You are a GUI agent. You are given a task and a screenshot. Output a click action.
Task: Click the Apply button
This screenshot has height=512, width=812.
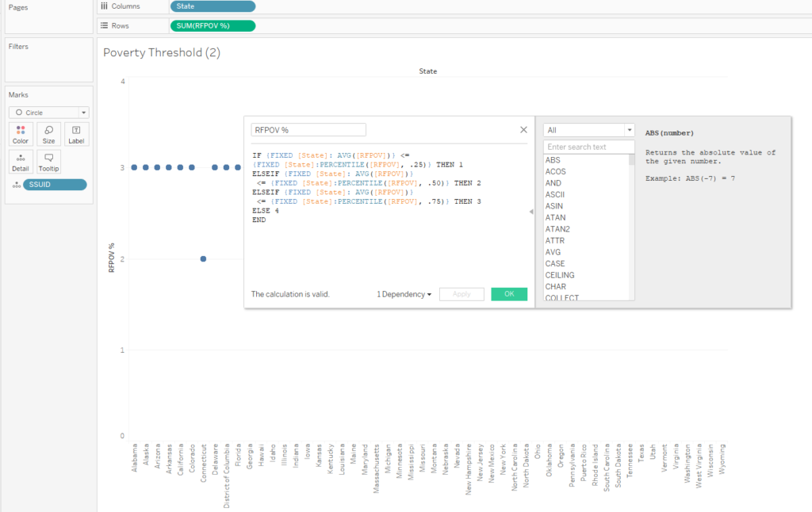(461, 294)
